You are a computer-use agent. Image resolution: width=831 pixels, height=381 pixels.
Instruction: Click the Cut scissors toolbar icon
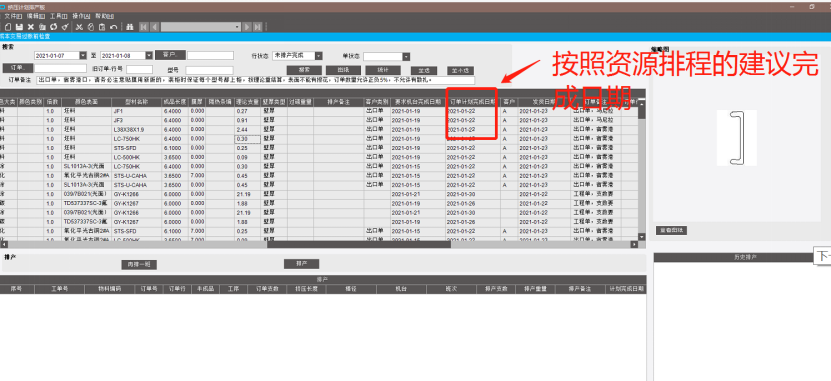tap(79, 27)
